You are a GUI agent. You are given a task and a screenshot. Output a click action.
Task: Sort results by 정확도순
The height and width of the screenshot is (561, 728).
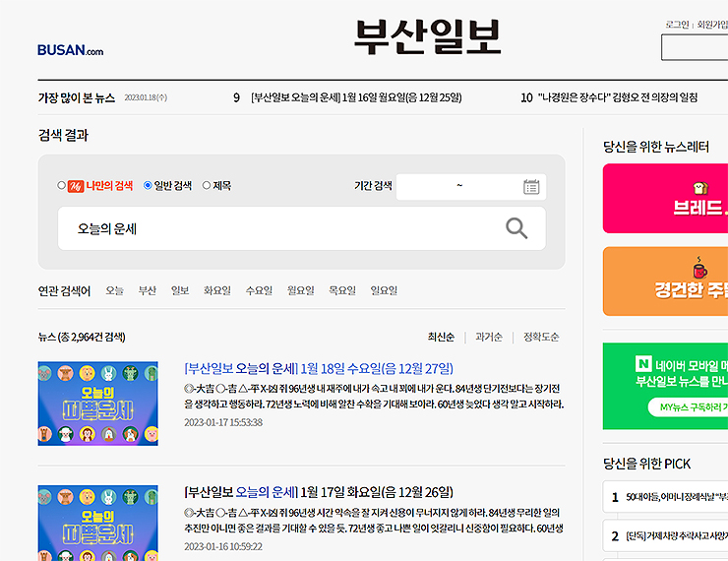541,337
